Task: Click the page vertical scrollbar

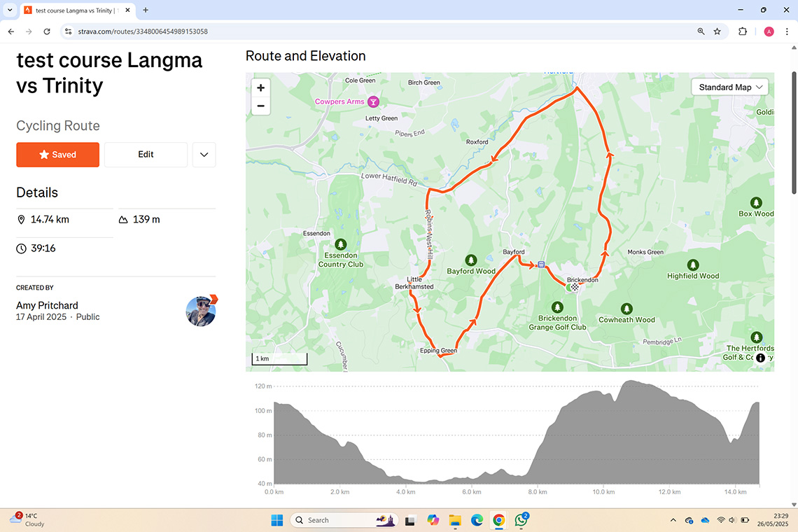Action: coord(793,133)
